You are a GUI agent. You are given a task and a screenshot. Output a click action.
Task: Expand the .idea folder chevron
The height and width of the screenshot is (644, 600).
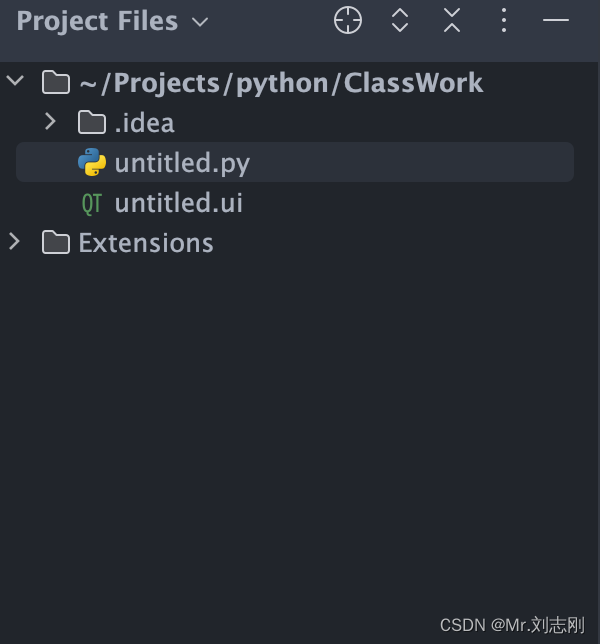(51, 122)
